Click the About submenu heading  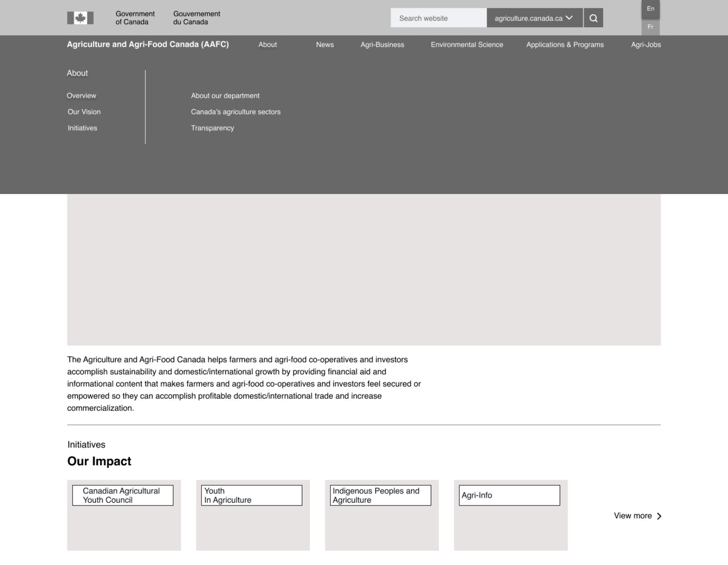point(77,73)
